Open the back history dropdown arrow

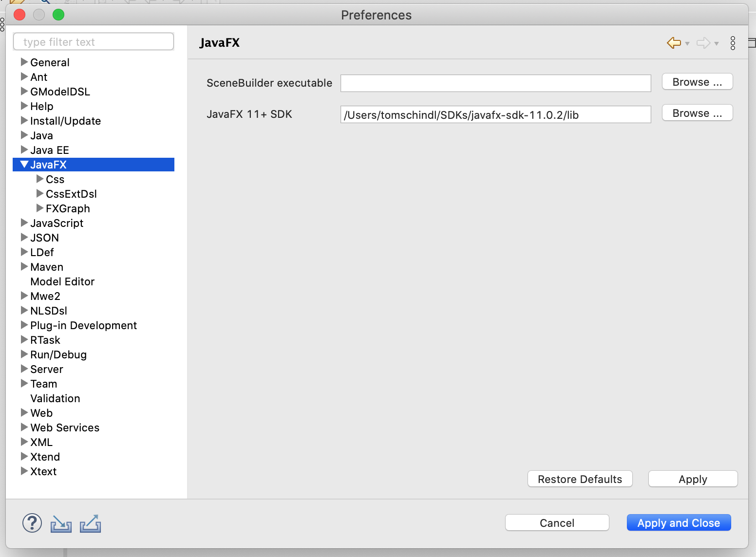point(687,44)
